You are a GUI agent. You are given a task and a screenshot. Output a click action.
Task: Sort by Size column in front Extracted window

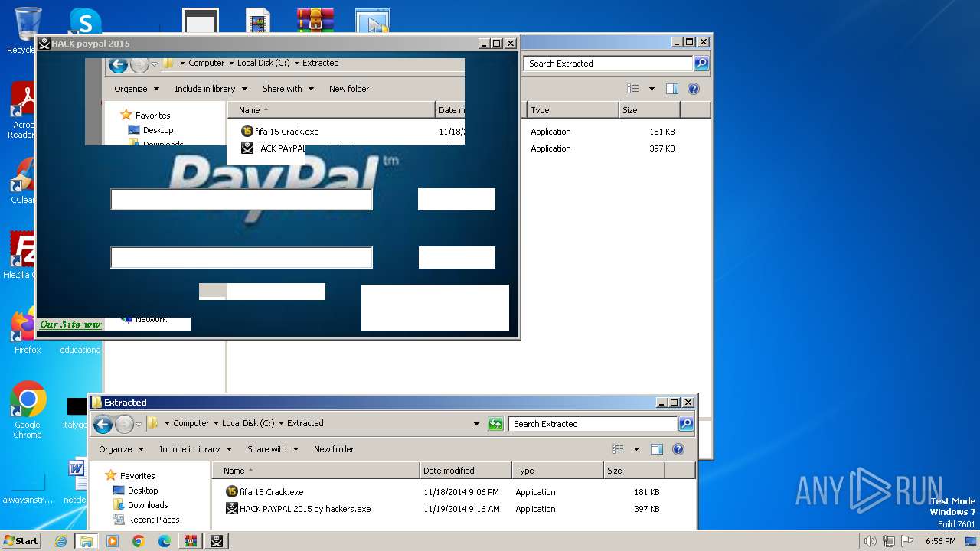[x=634, y=471]
